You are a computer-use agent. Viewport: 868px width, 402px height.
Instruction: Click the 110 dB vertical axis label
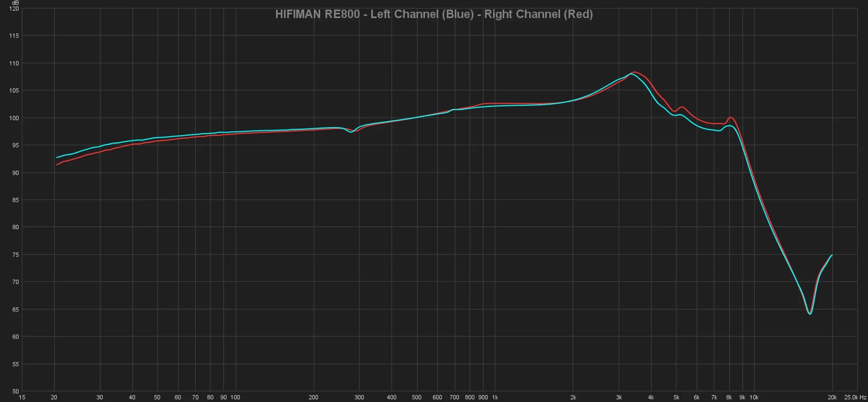(14, 63)
